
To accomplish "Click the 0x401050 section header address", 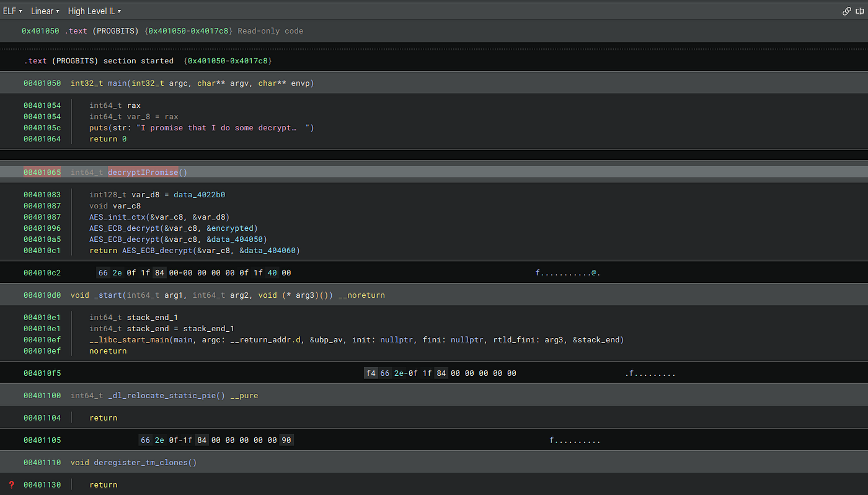I will click(40, 31).
